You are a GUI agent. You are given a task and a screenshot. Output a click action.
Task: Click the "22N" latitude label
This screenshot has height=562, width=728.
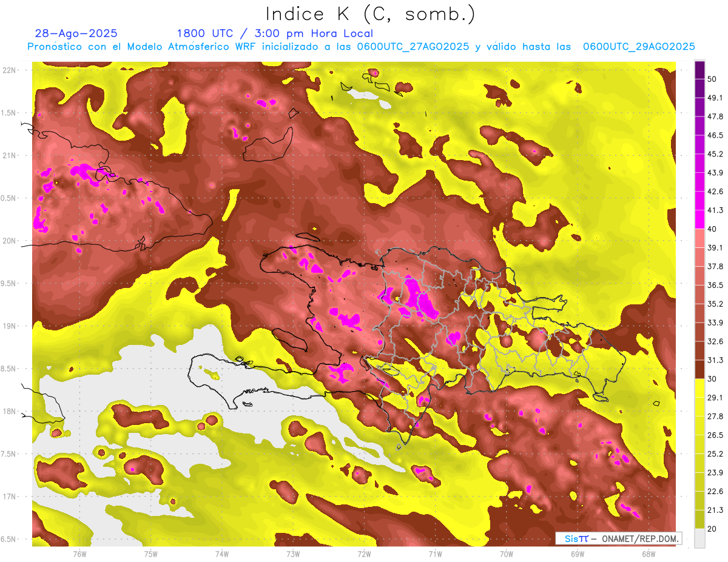pyautogui.click(x=10, y=70)
